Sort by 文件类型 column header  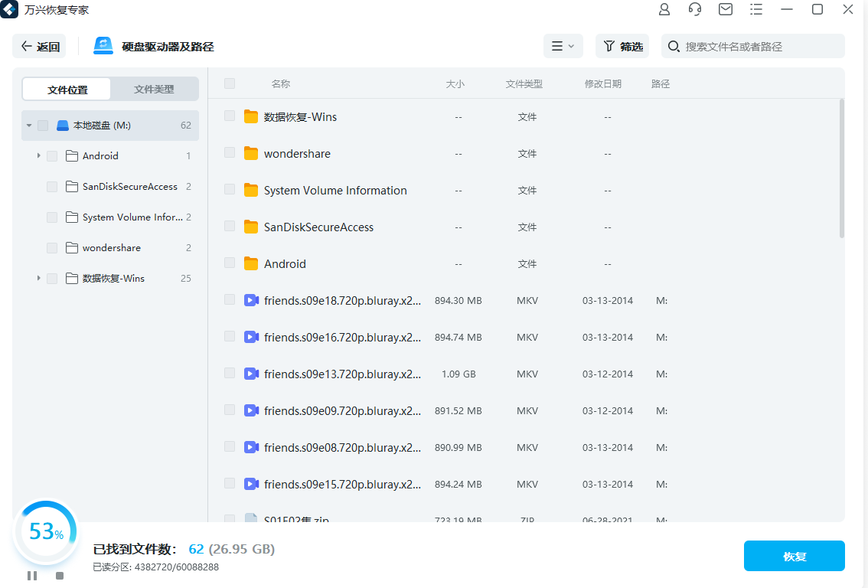524,83
